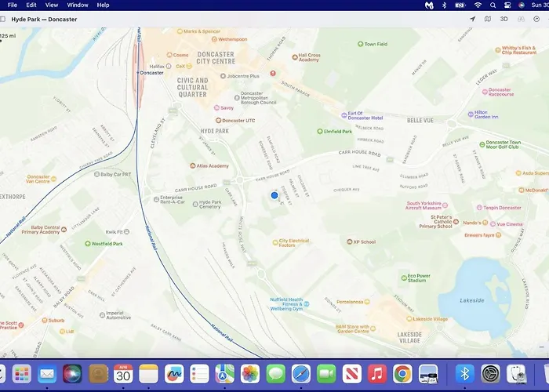Select the Jobcentre Plus marker

click(223, 76)
